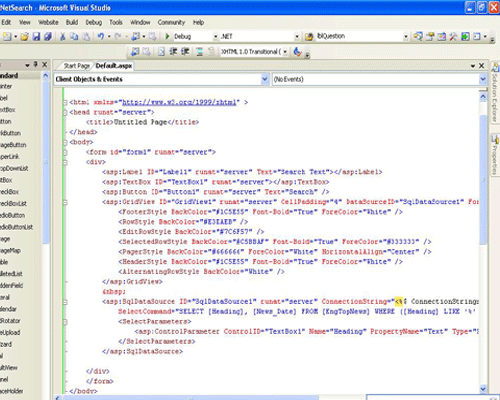500x400 pixels.
Task: Open the lblQuestion find combo dropdown
Action: click(x=406, y=36)
